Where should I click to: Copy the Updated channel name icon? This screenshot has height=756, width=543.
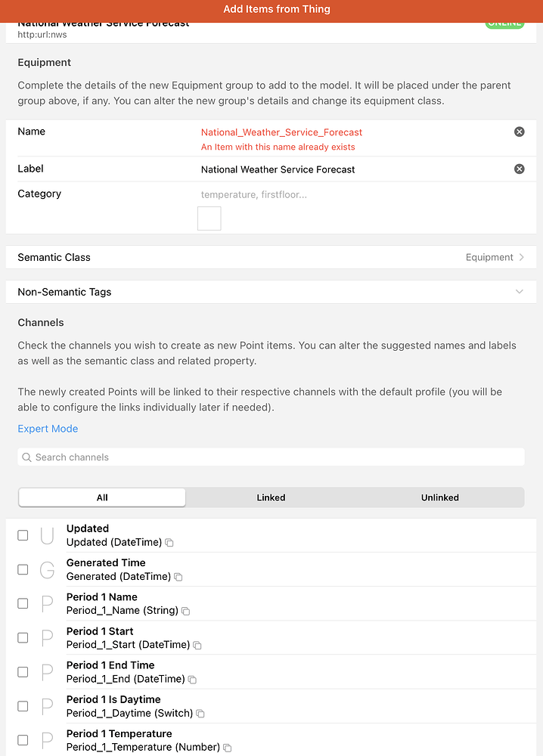coord(169,543)
